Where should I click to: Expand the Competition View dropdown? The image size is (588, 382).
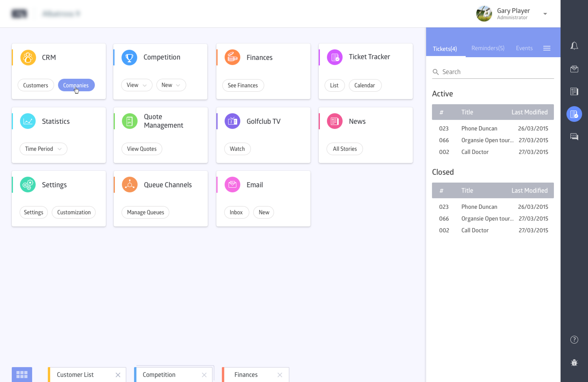(136, 85)
